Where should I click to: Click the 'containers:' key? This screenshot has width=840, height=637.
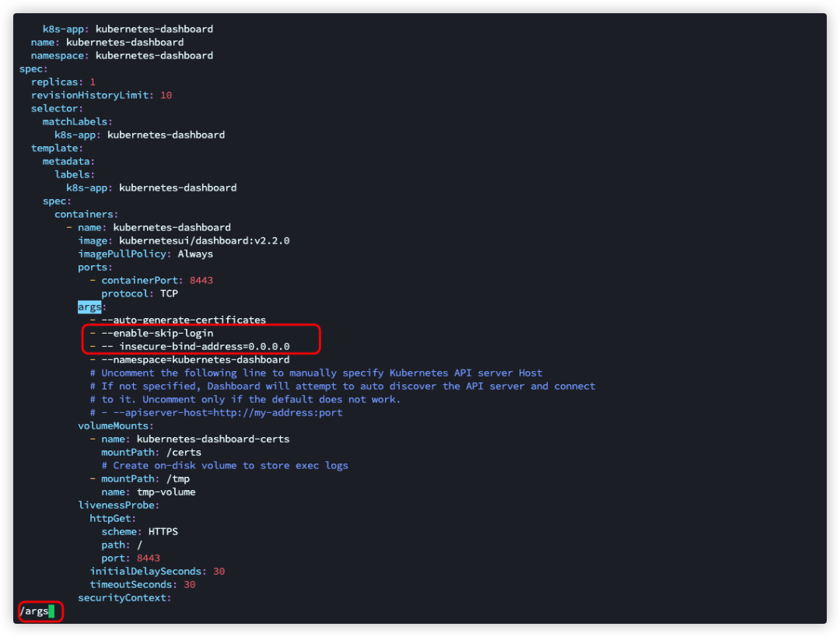[x=86, y=215]
